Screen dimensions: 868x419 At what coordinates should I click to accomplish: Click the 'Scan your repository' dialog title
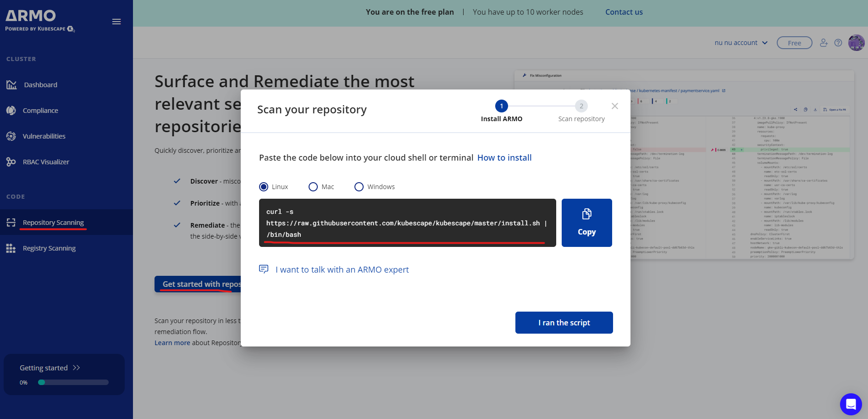312,109
